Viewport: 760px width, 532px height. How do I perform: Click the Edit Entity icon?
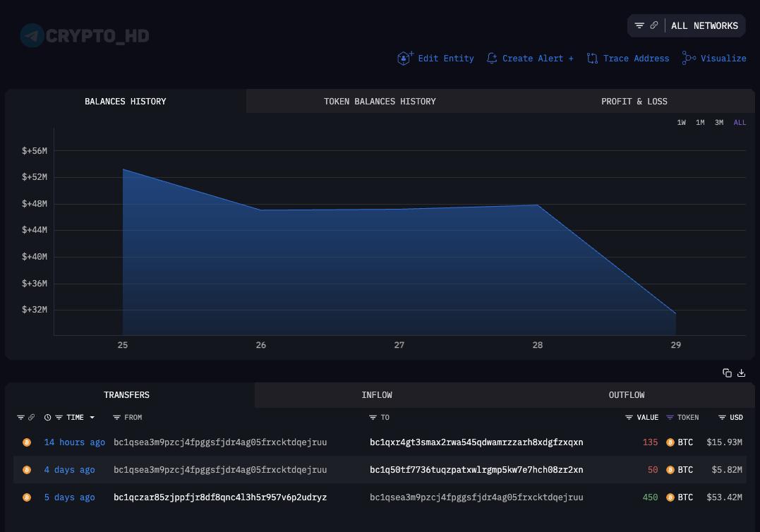[405, 58]
